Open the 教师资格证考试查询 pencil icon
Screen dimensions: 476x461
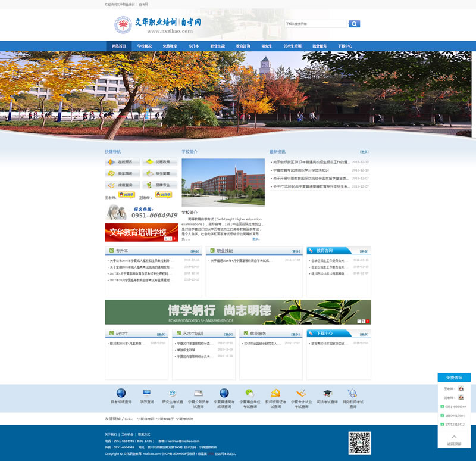point(275,394)
